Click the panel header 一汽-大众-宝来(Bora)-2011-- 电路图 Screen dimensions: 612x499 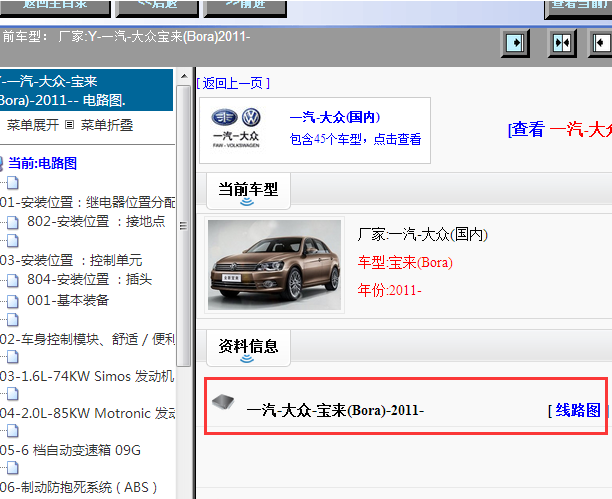click(x=86, y=90)
